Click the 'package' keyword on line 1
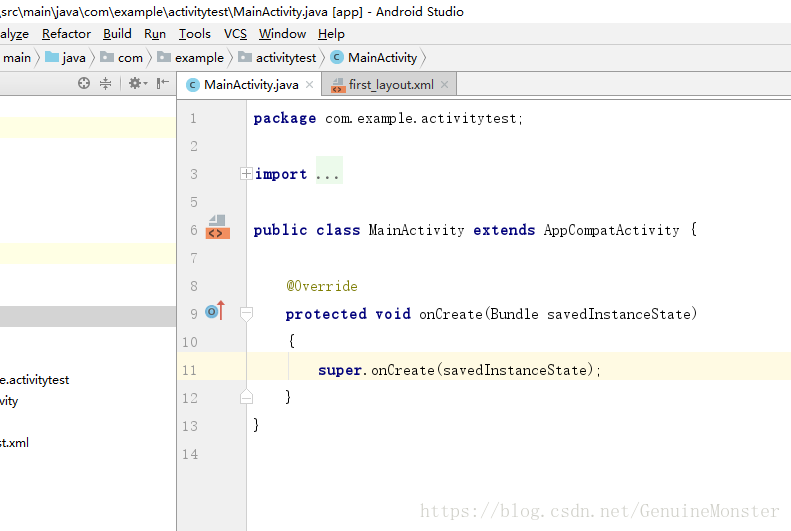Image resolution: width=791 pixels, height=531 pixels. tap(285, 119)
